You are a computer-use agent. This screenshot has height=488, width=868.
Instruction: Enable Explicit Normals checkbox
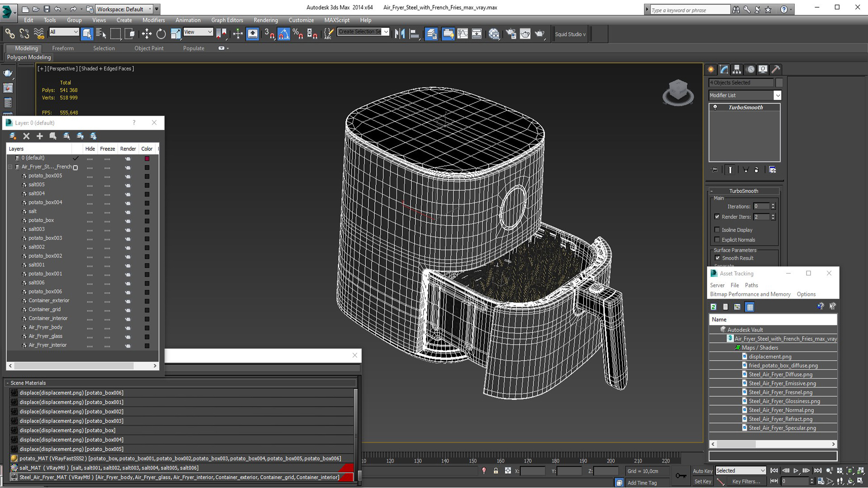[717, 240]
